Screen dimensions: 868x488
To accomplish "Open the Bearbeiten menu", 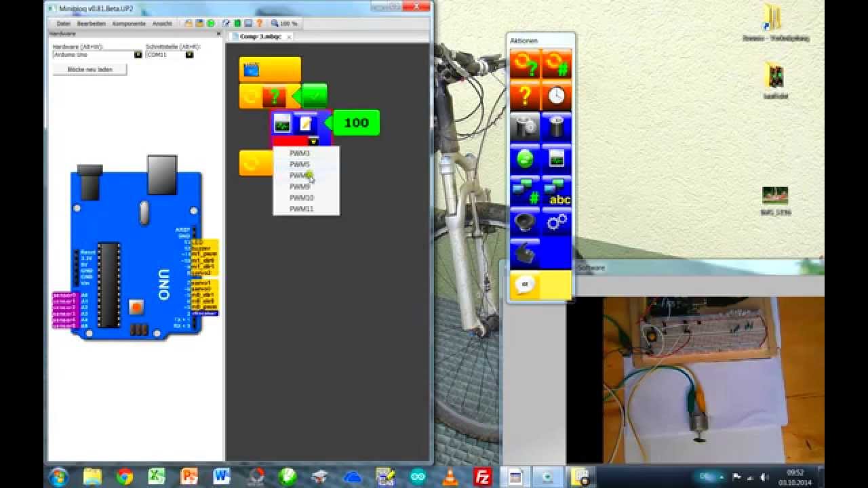I will pyautogui.click(x=92, y=23).
